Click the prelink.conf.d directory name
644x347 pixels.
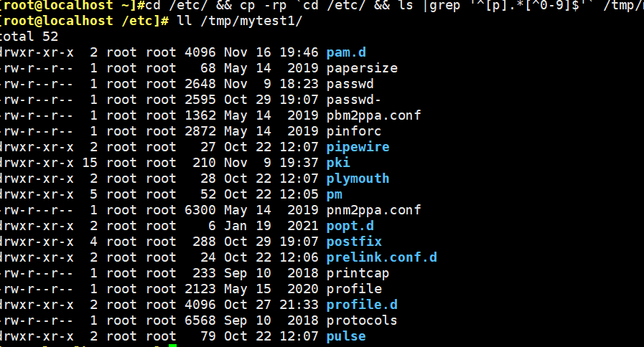(381, 257)
